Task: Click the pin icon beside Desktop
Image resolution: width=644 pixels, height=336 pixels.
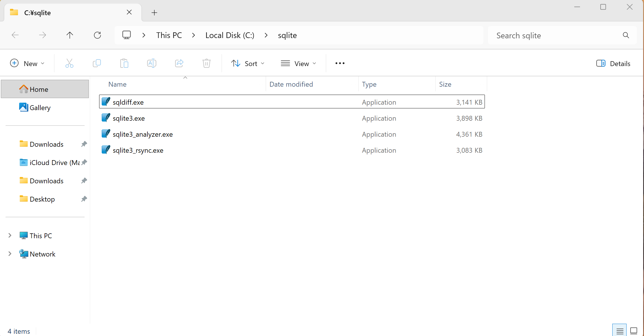Action: 84,199
